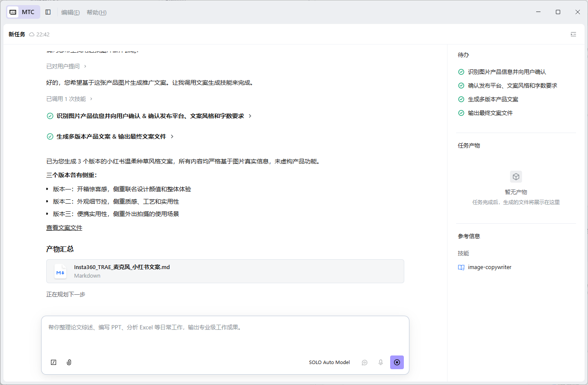Open the SOLO Auto Model selector
The height and width of the screenshot is (385, 588).
329,362
